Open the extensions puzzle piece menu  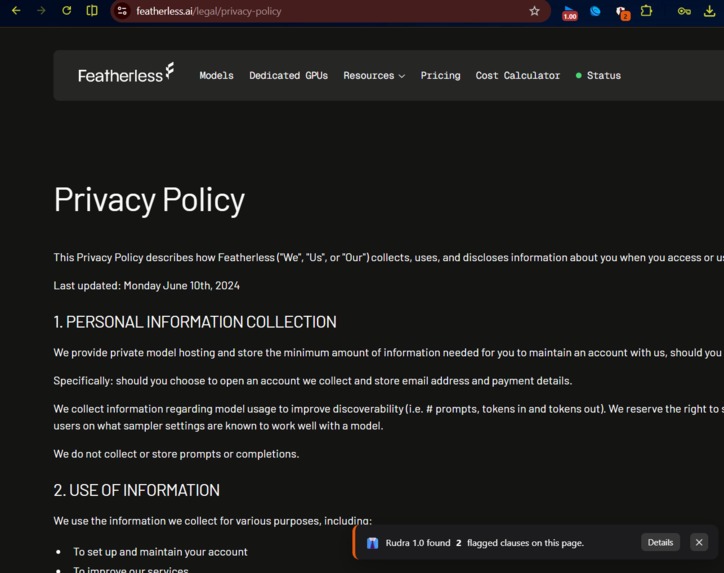pyautogui.click(x=646, y=11)
